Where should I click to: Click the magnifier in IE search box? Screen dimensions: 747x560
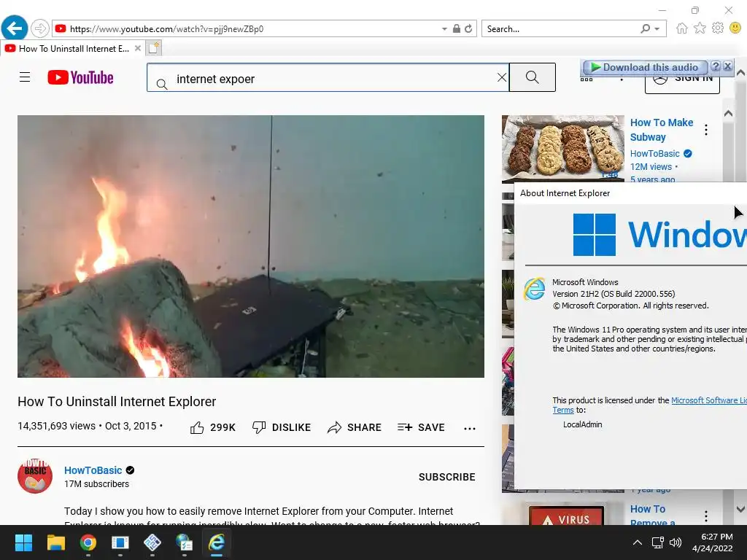click(x=646, y=29)
